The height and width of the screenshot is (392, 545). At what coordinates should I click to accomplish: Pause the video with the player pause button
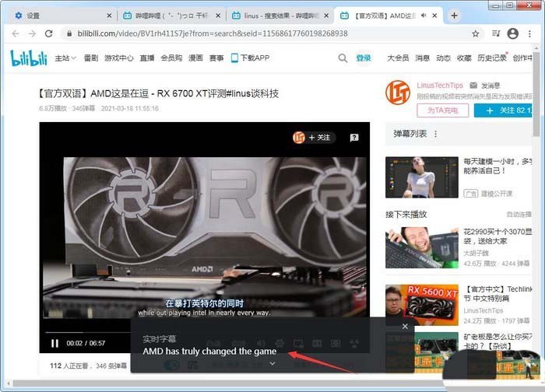(x=54, y=343)
